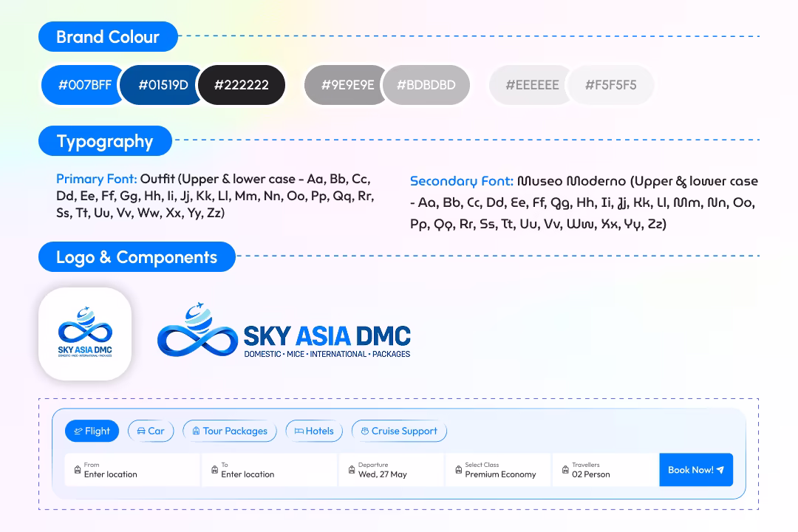The width and height of the screenshot is (798, 532).
Task: Click the From location input field
Action: [x=132, y=470]
